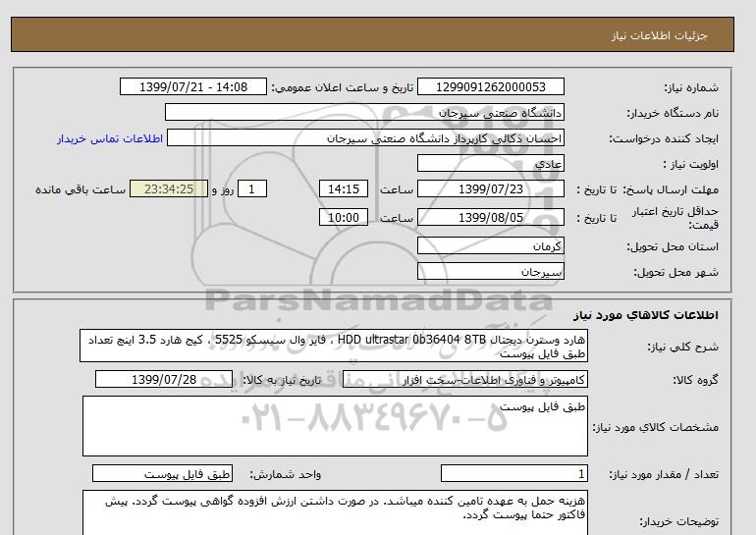Select the request creator field احسان ذکائی
This screenshot has width=756, height=535.
click(x=365, y=138)
